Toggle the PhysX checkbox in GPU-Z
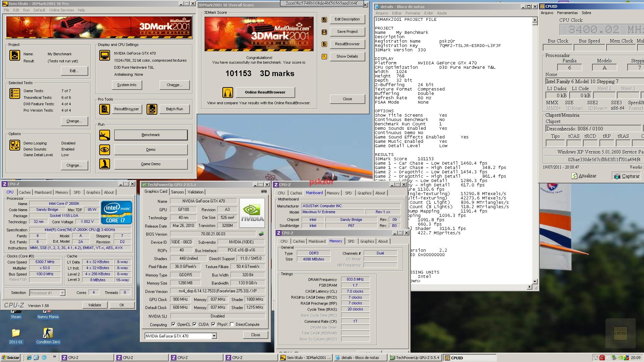The image size is (644, 362). pyautogui.click(x=213, y=324)
